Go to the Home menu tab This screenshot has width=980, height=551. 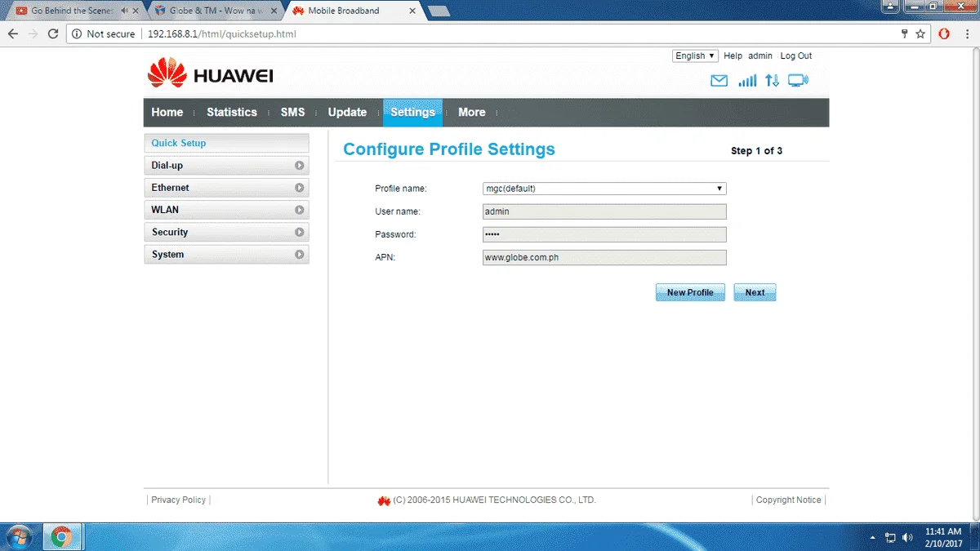167,113
